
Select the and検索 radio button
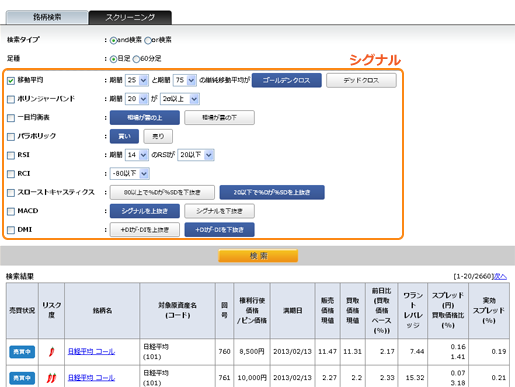[x=113, y=40]
